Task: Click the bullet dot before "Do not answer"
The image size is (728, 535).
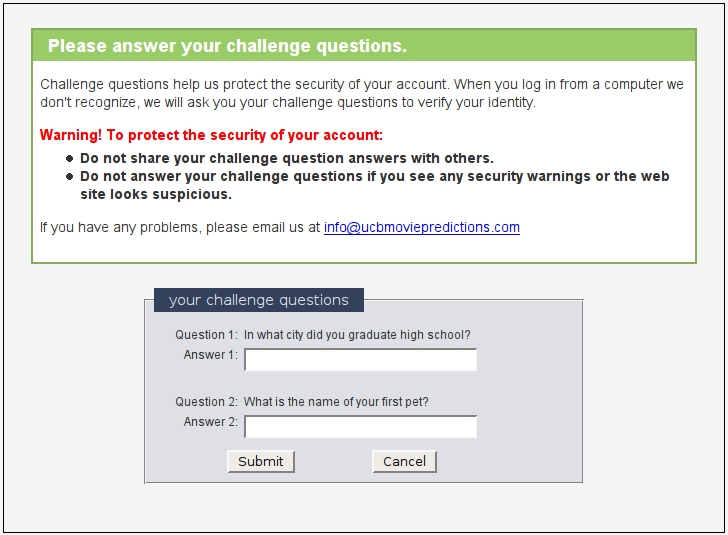Action: coord(69,177)
